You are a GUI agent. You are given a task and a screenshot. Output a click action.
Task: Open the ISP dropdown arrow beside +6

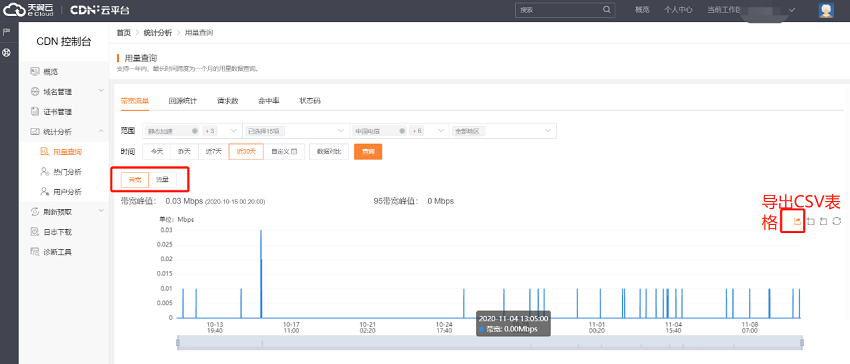pyautogui.click(x=441, y=131)
